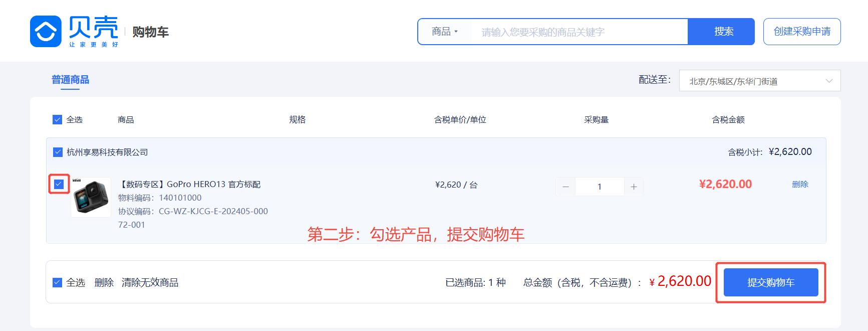Click bottom bar 删除 link

(104, 282)
